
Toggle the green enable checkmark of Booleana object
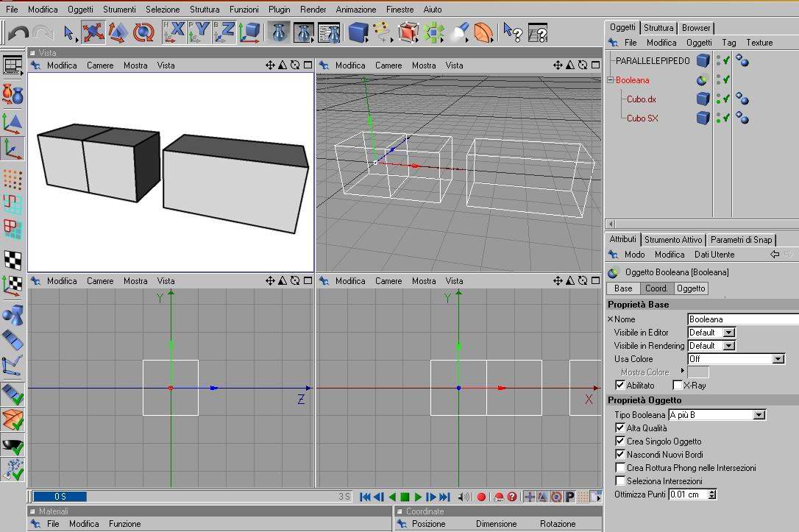(727, 80)
